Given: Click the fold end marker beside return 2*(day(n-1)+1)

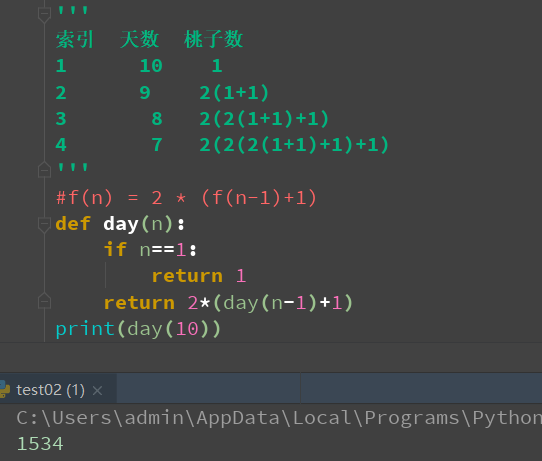Looking at the screenshot, I should [x=44, y=301].
